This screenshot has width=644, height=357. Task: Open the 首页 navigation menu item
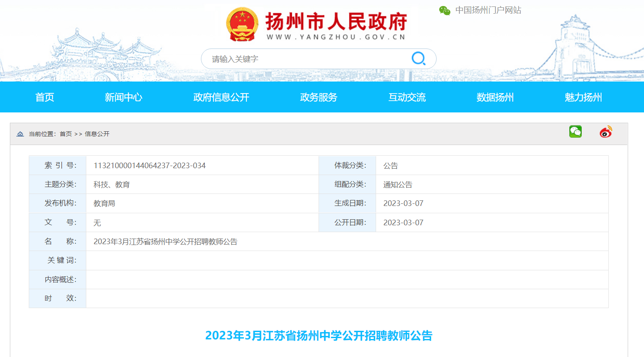[x=45, y=97]
